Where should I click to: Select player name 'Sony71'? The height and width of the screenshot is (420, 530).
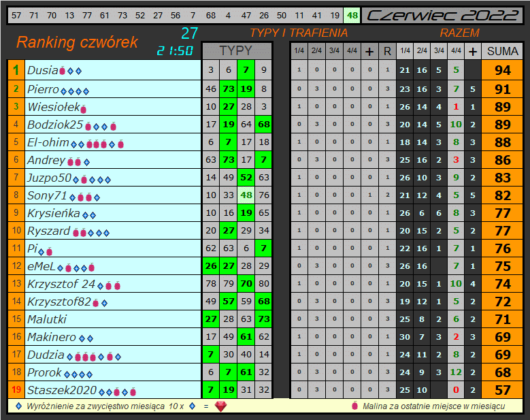point(47,195)
